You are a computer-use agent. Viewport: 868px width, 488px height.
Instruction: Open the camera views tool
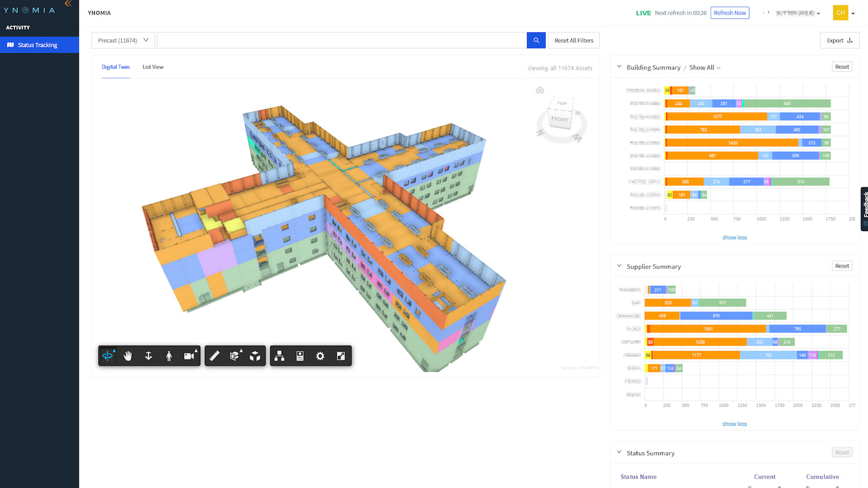pyautogui.click(x=189, y=356)
